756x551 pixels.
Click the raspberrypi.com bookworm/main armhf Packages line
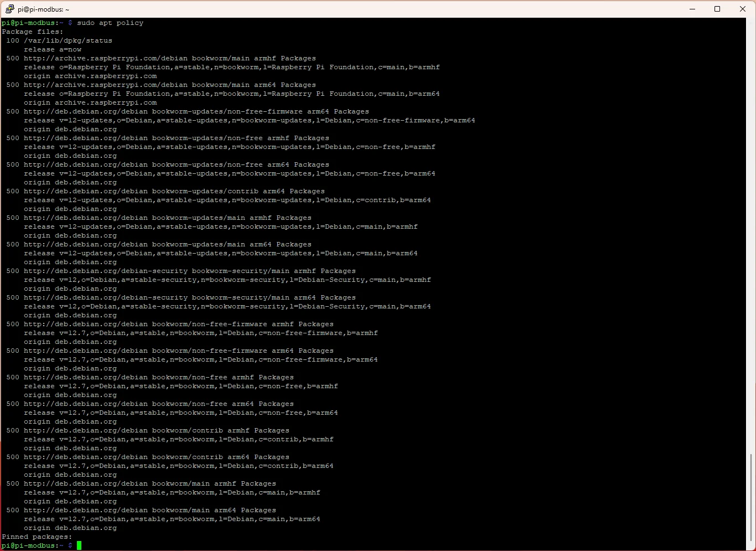coord(161,58)
